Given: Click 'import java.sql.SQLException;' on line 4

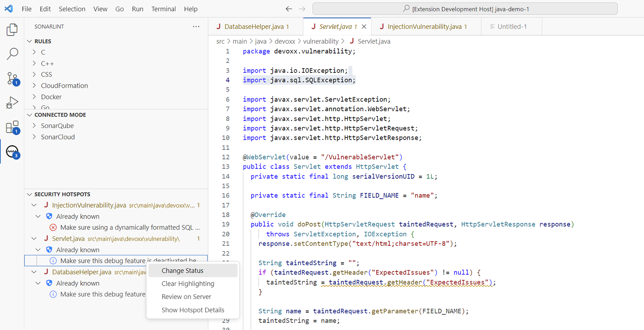Looking at the screenshot, I should click(x=299, y=80).
